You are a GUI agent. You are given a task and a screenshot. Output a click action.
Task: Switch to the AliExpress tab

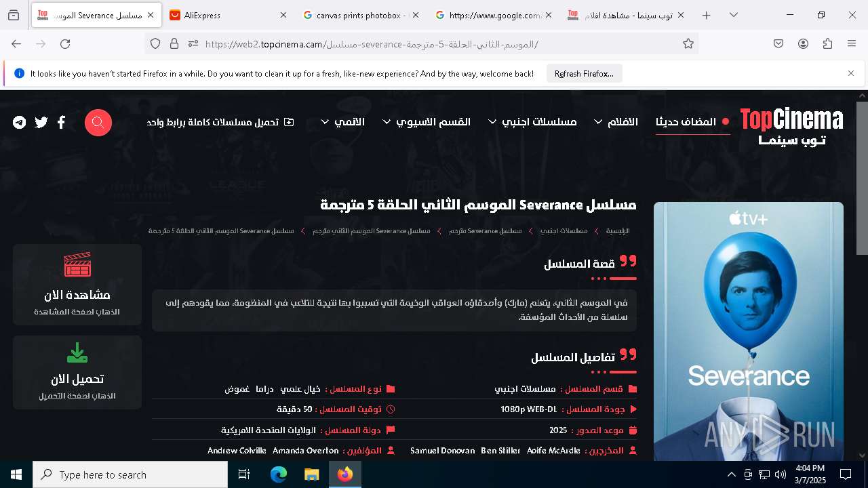pos(228,15)
